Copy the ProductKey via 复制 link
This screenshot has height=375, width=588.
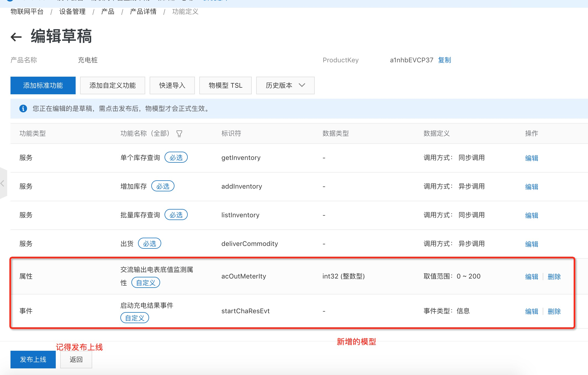(x=444, y=60)
